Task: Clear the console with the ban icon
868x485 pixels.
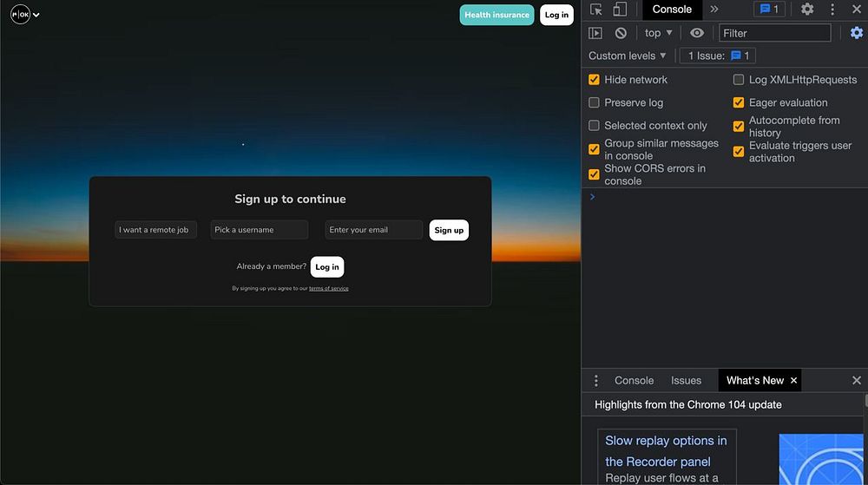Action: [621, 33]
